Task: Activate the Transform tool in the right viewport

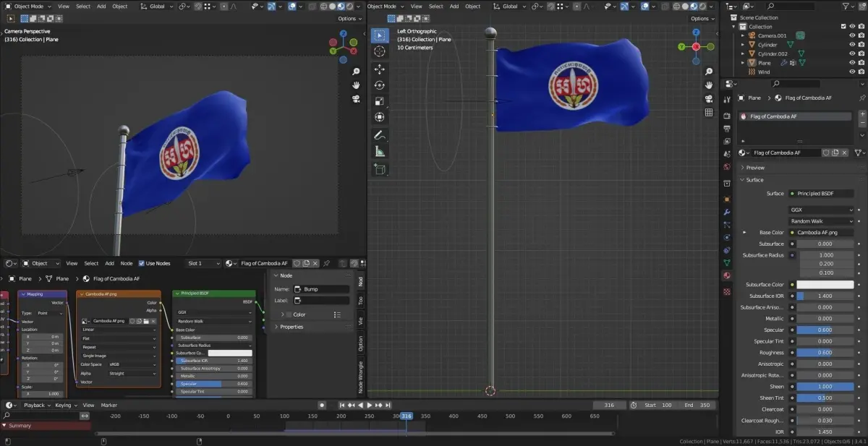Action: click(380, 117)
